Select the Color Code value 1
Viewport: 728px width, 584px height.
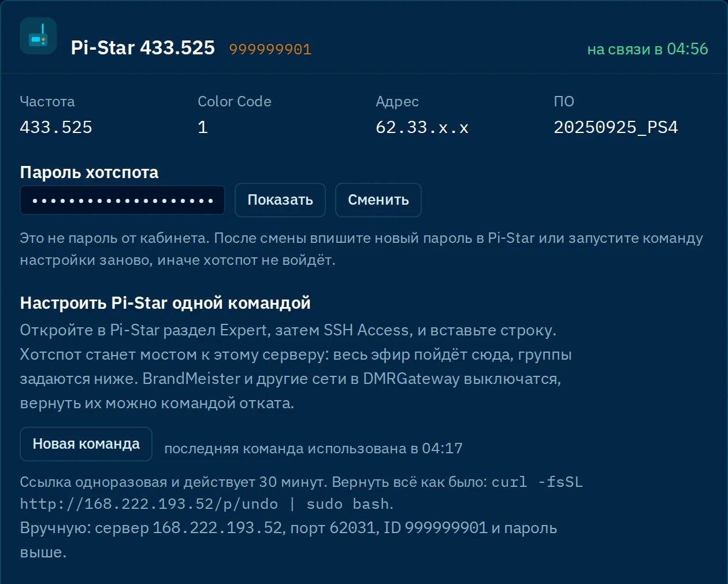pos(203,127)
